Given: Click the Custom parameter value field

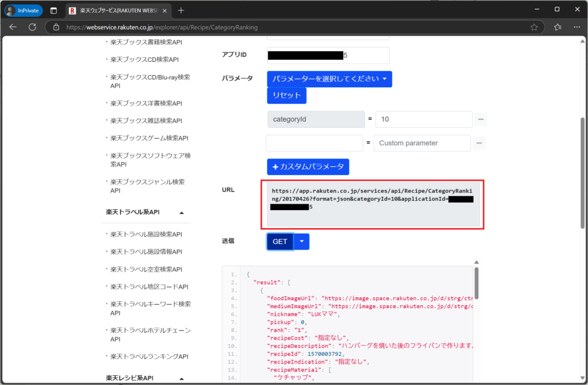Looking at the screenshot, I should [421, 143].
